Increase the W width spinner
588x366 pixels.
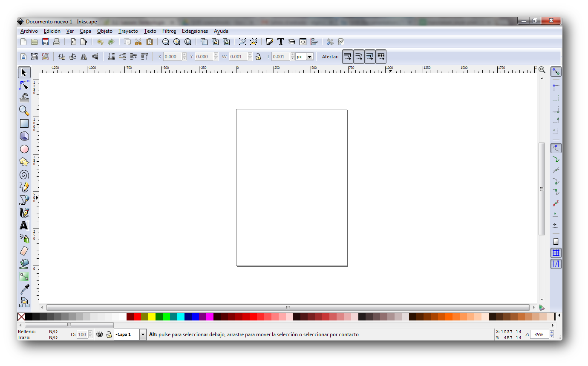pos(250,54)
